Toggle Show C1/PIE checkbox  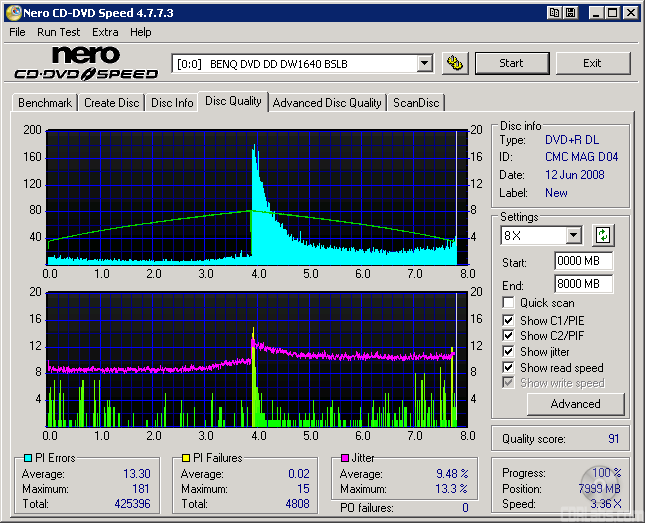pyautogui.click(x=508, y=320)
